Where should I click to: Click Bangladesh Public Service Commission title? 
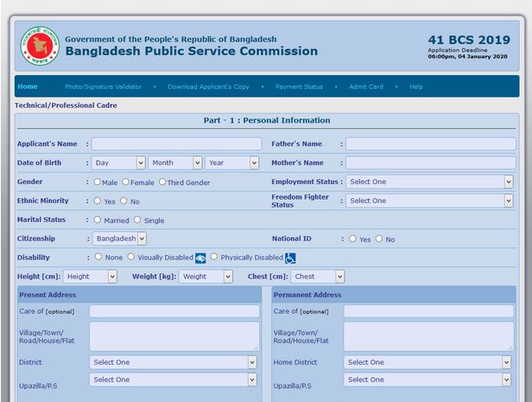192,51
